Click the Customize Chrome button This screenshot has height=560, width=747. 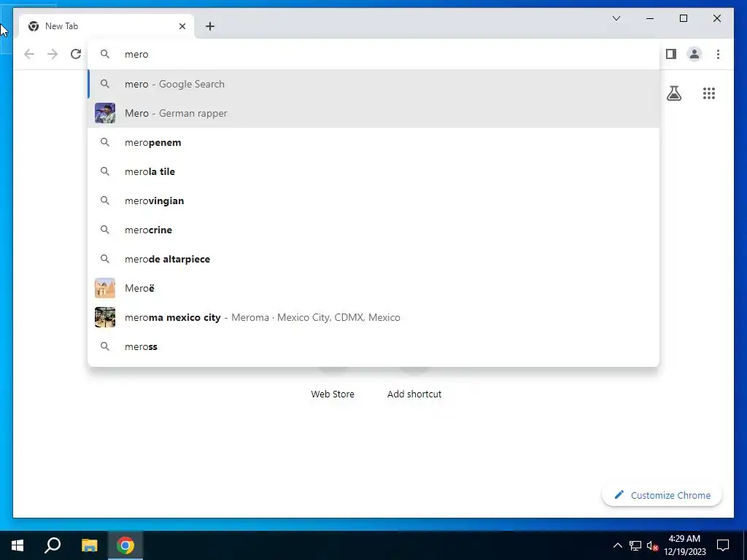tap(662, 495)
